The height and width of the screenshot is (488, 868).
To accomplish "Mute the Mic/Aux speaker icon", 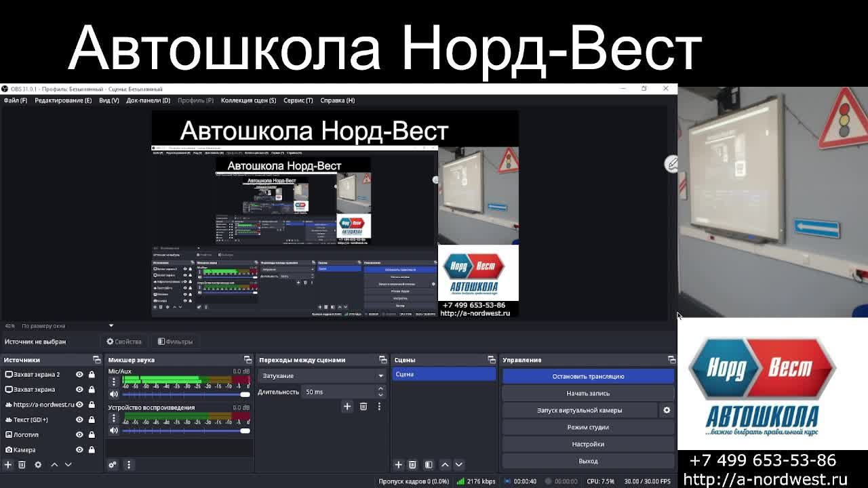I will pyautogui.click(x=114, y=394).
